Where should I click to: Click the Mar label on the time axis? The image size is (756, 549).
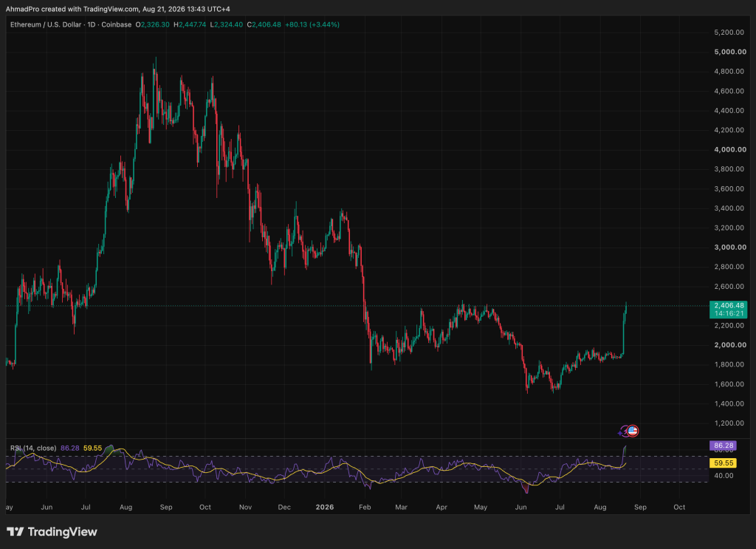point(401,507)
